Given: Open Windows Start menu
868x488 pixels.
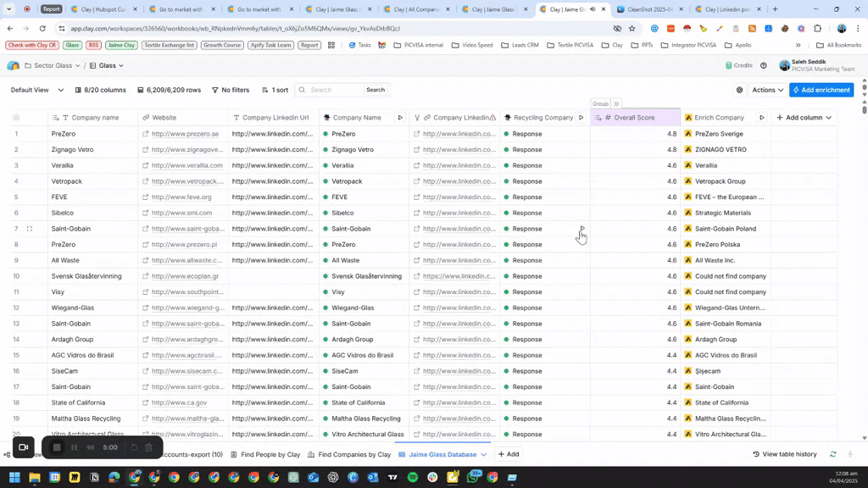Looking at the screenshot, I should [x=15, y=477].
